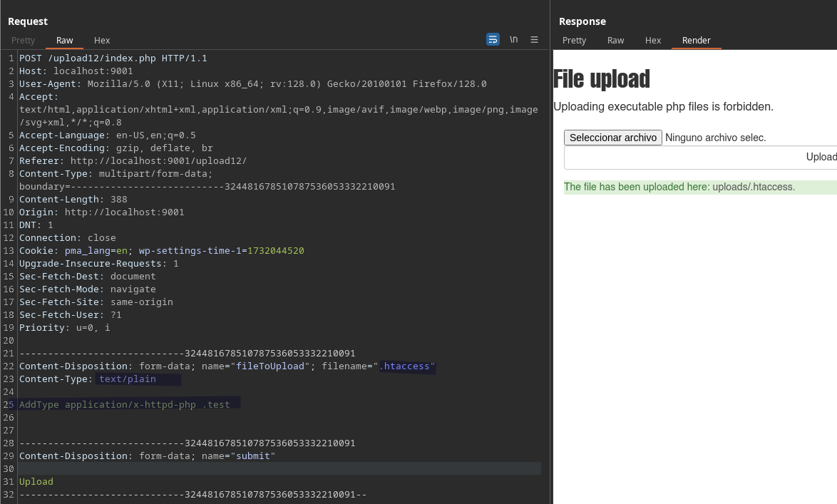
Task: Click the fileToUpload field name
Action: [270, 366]
